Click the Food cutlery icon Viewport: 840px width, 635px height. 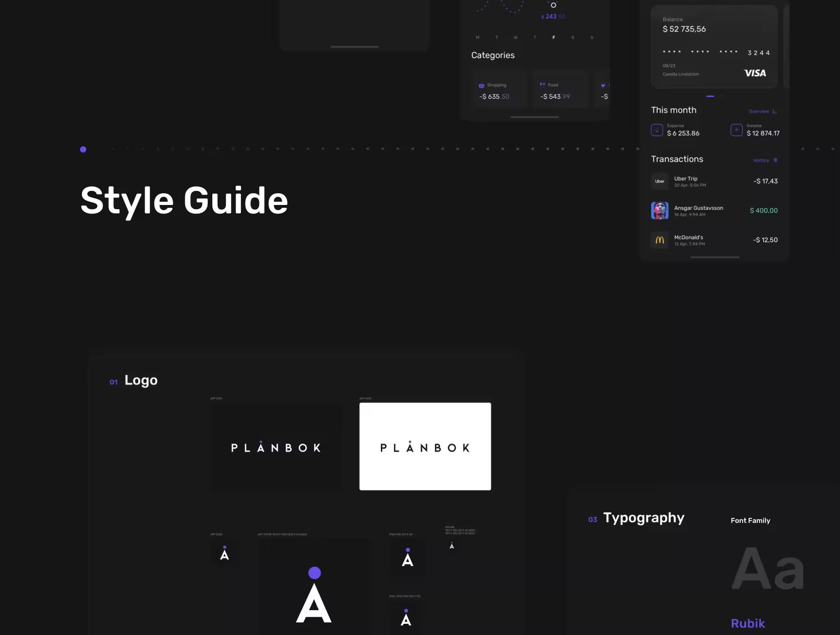pos(542,85)
